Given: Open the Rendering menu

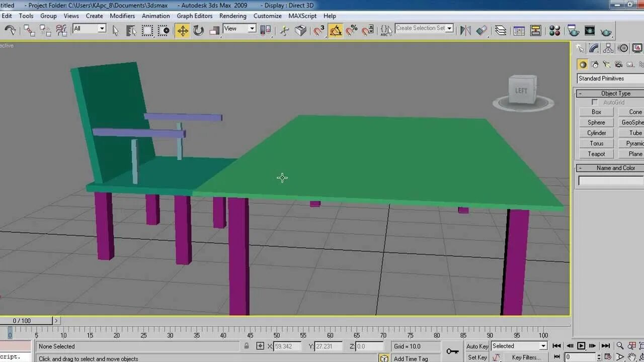Looking at the screenshot, I should click(232, 16).
